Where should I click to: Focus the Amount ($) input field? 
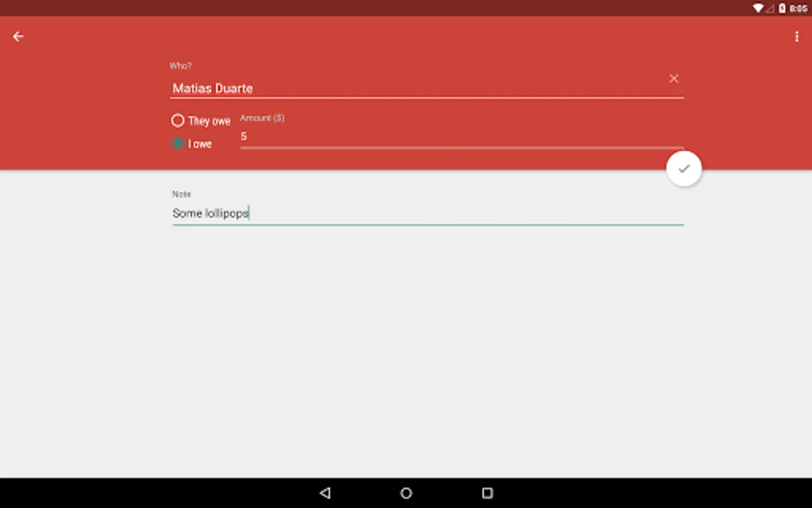click(462, 137)
